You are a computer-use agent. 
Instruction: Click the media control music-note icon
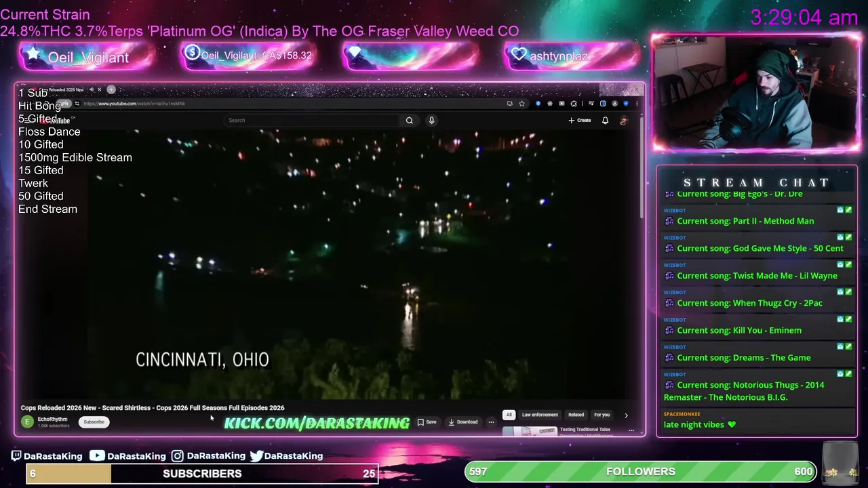[591, 104]
